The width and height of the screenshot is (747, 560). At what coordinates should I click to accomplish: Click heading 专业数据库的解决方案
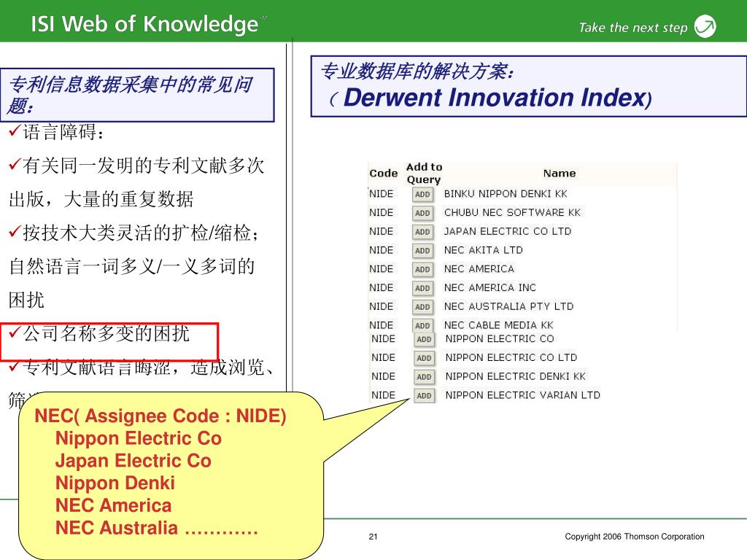(x=417, y=71)
